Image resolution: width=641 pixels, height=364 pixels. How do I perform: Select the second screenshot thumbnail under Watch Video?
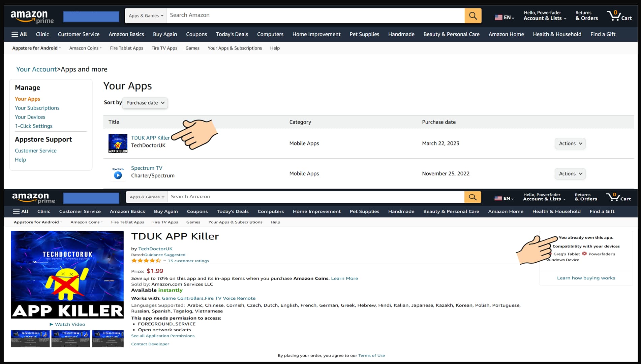71,338
